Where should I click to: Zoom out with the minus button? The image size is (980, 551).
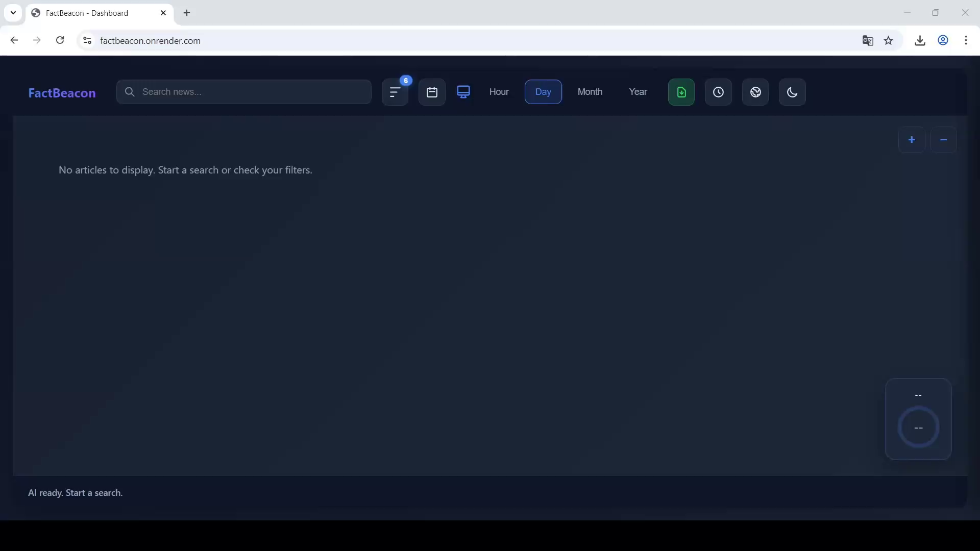[943, 140]
